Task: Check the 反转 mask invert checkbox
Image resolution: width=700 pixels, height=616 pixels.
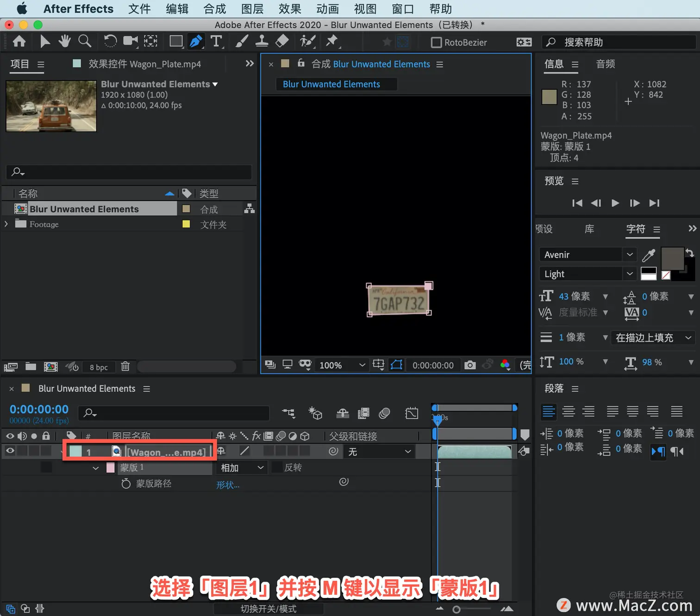Action: pos(277,467)
